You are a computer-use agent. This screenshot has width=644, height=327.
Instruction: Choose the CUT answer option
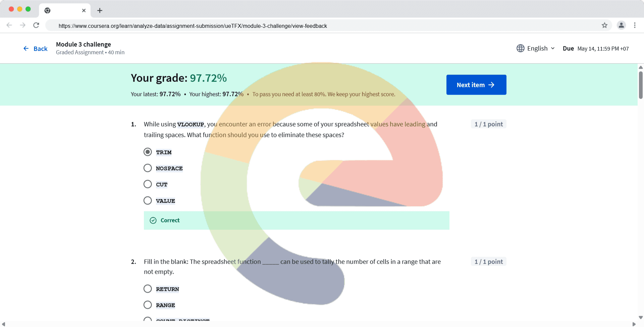point(148,184)
